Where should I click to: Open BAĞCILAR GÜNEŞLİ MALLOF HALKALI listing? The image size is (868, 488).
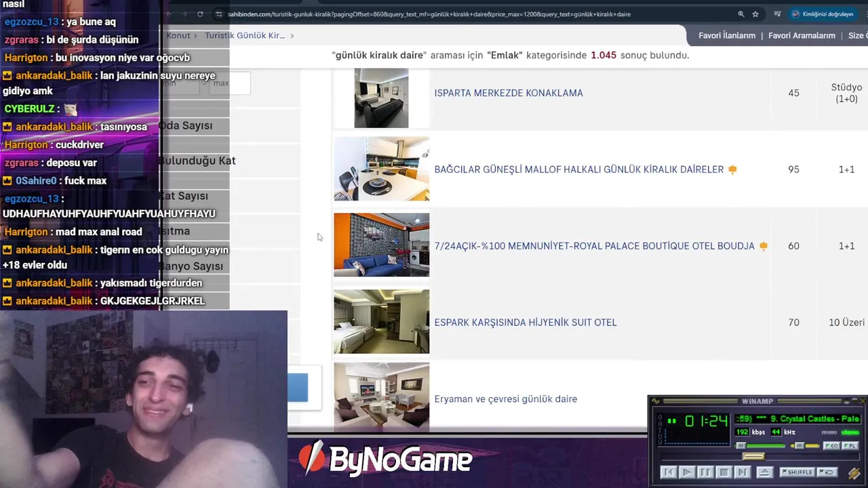click(x=579, y=169)
